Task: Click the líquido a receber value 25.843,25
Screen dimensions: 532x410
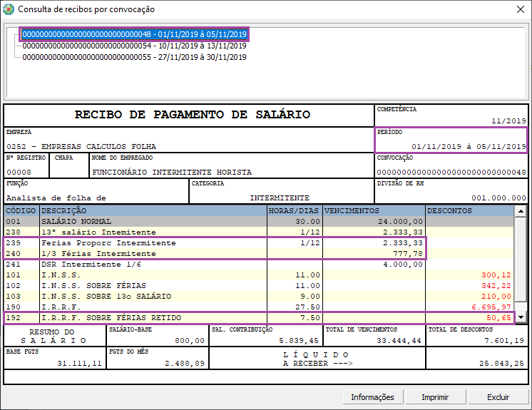Action: [501, 364]
